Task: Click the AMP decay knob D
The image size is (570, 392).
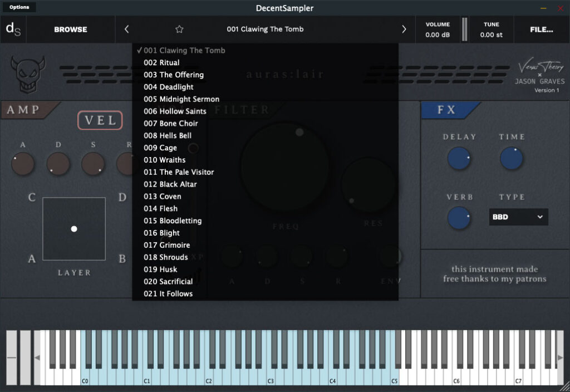Action: [58, 164]
